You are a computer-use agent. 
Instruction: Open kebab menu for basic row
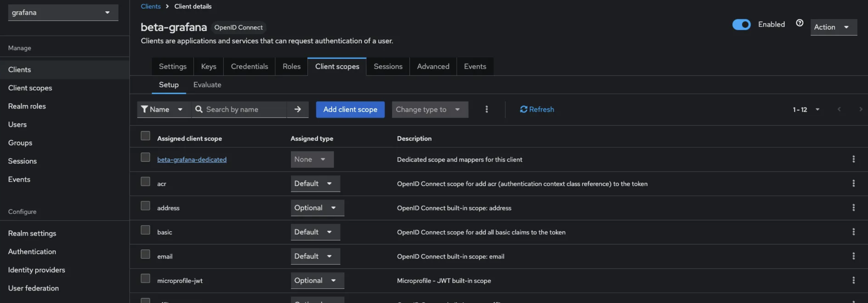(x=853, y=232)
